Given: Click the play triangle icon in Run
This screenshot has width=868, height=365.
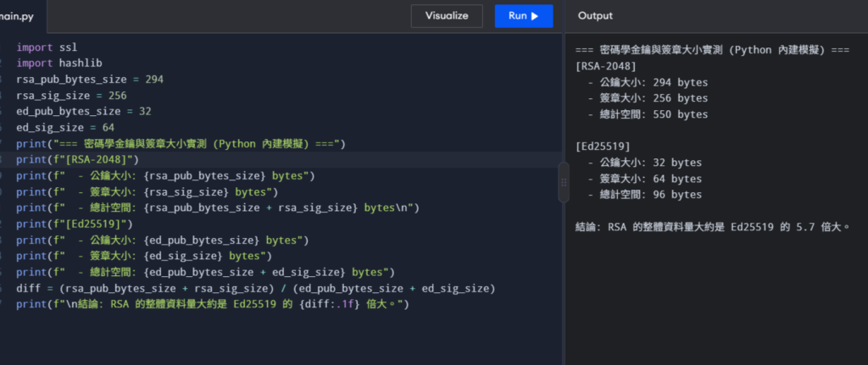Looking at the screenshot, I should (x=535, y=16).
